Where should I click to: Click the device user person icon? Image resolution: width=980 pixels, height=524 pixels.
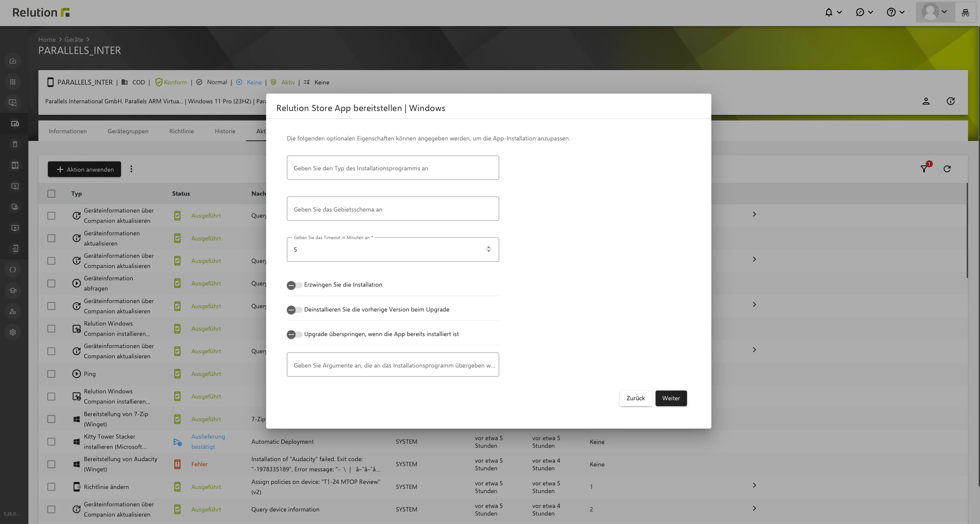[x=926, y=101]
